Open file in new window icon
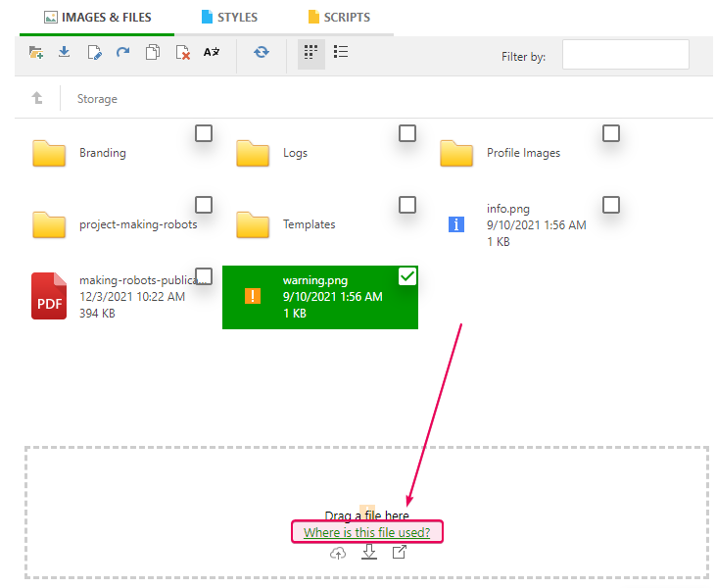Screen dimensions: 716x588 point(399,552)
